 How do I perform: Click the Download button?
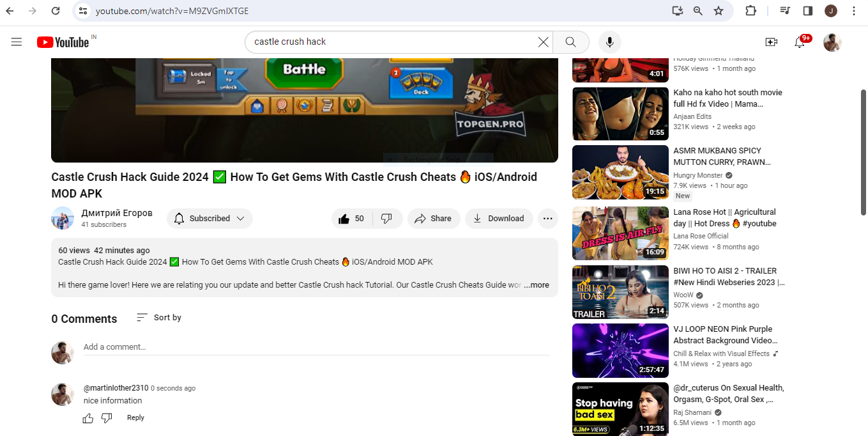[x=499, y=219]
